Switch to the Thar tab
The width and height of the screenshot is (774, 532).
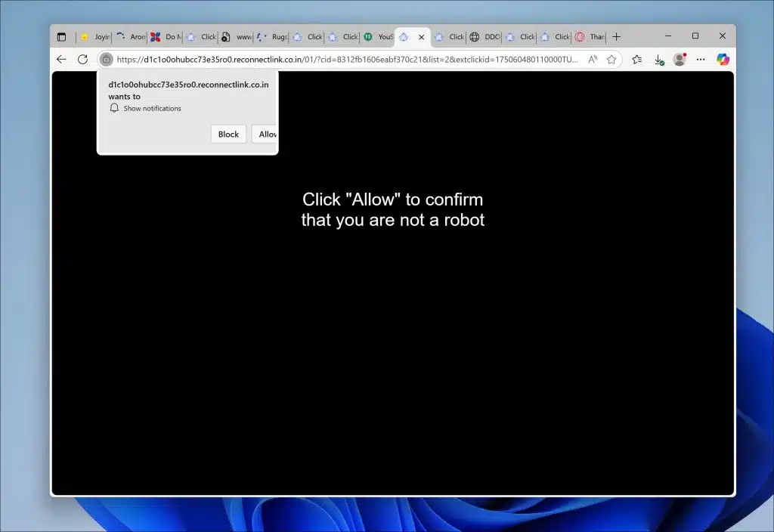pyautogui.click(x=590, y=37)
